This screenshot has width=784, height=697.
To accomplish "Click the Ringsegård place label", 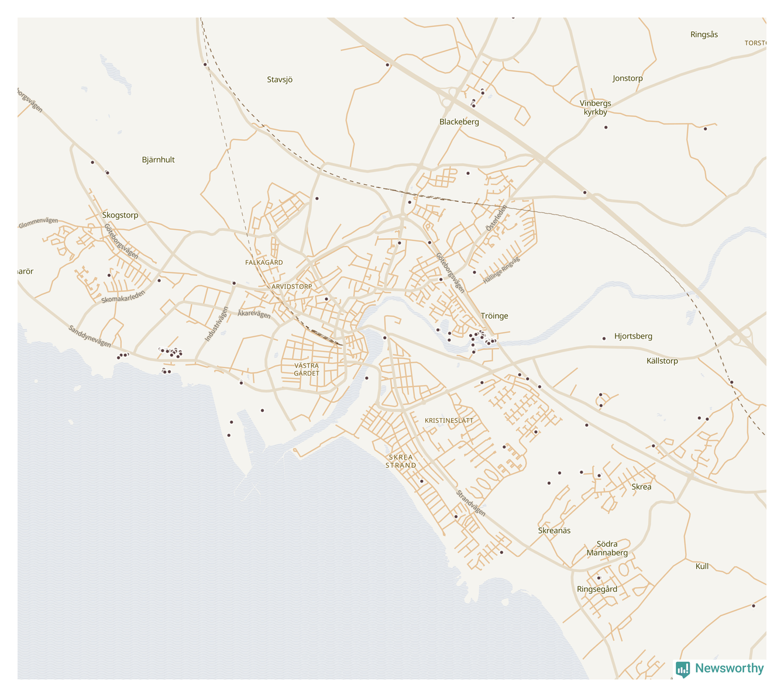I will [597, 589].
